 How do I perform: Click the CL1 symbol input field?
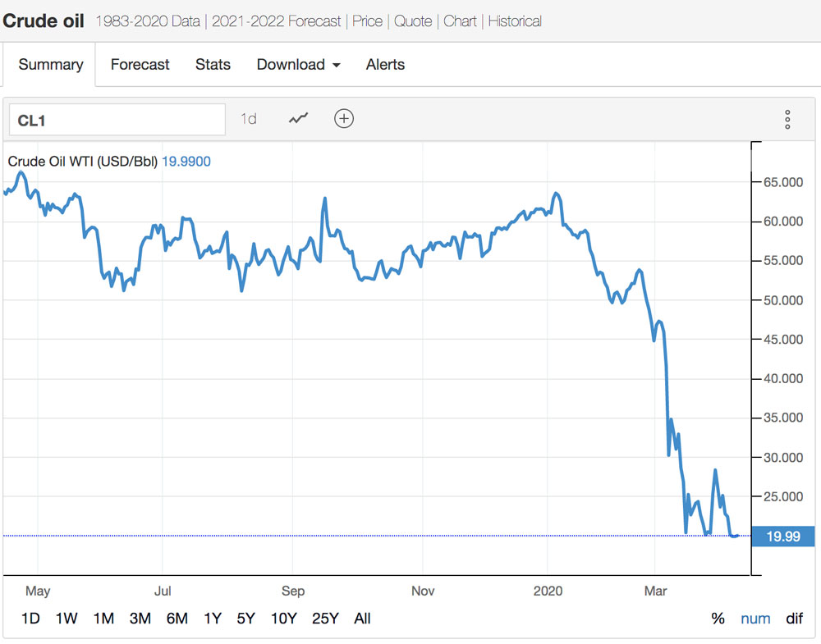coord(117,120)
